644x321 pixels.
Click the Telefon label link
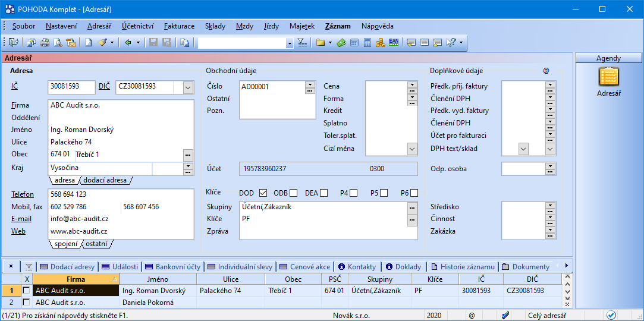point(22,194)
